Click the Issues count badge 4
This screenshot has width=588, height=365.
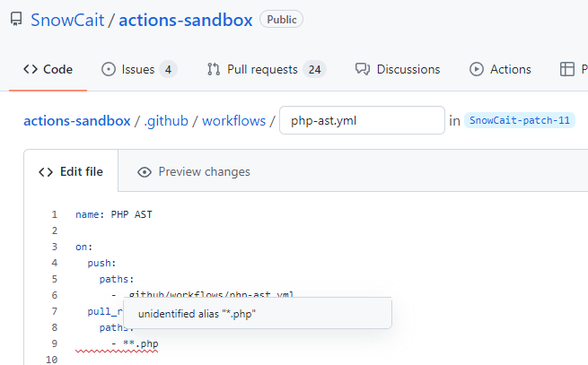click(168, 69)
